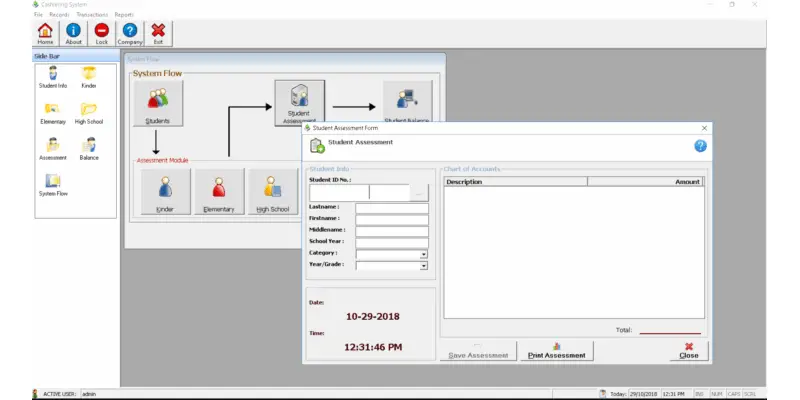Click the Lastname input field
The image size is (800, 400).
(x=392, y=208)
